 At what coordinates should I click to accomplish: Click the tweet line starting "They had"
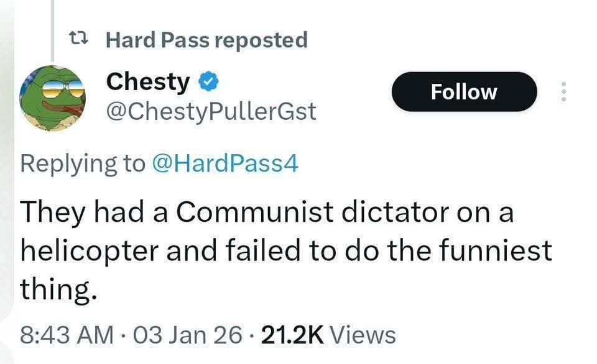(x=267, y=214)
